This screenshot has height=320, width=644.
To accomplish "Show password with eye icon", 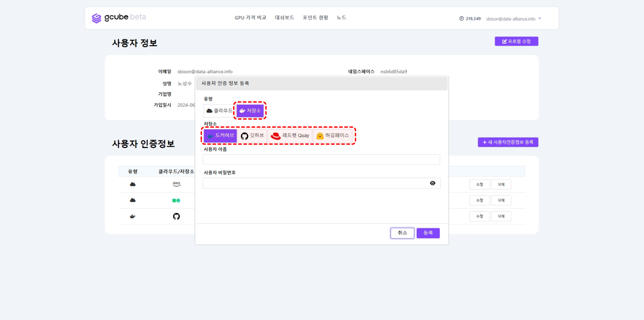I will click(432, 183).
